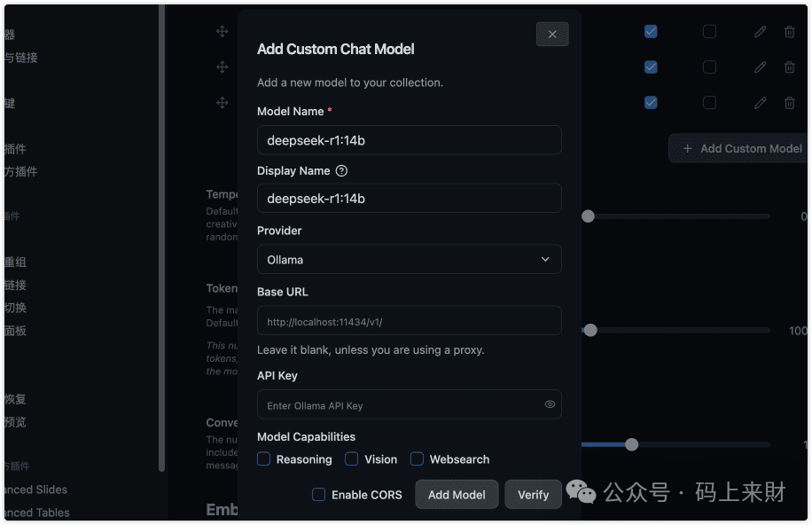812x525 pixels.
Task: Check the empty checkbox in second model row
Action: pyautogui.click(x=709, y=67)
